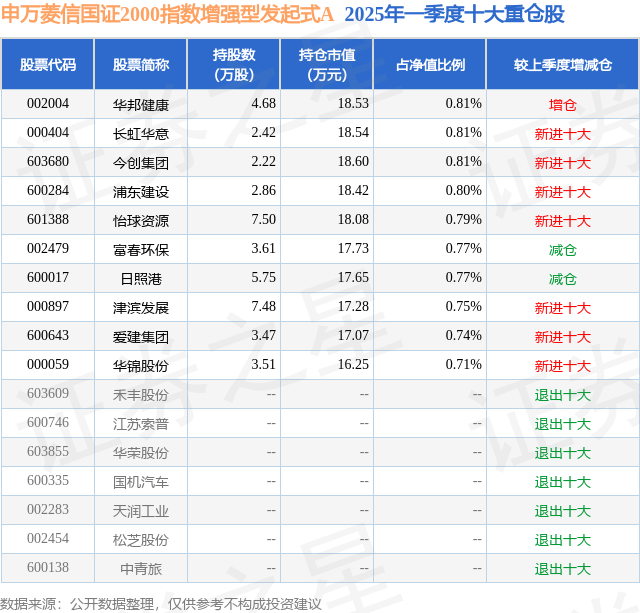640x613 pixels.
Task: Click holding value 18.54 for 长虹华意
Action: pos(353,133)
